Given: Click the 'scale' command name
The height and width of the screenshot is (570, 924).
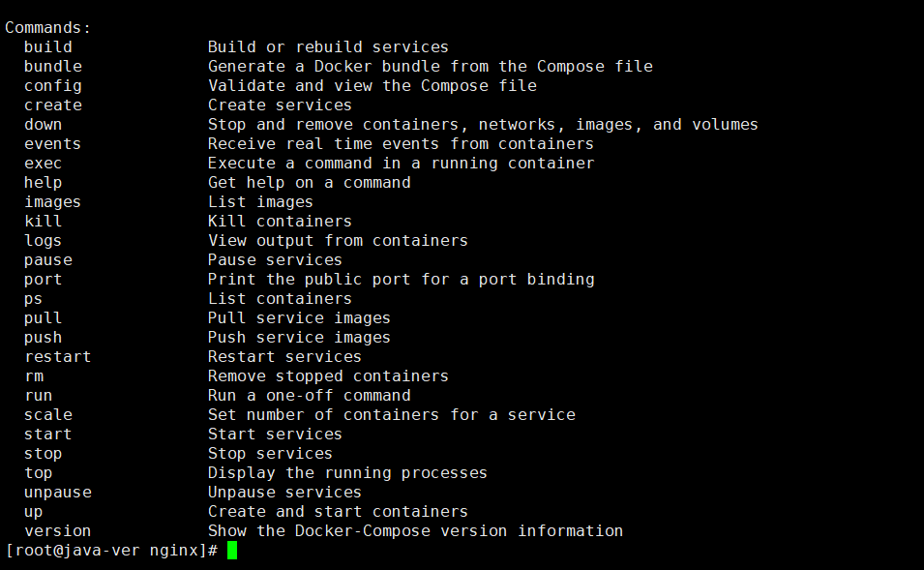Looking at the screenshot, I should coord(47,414).
